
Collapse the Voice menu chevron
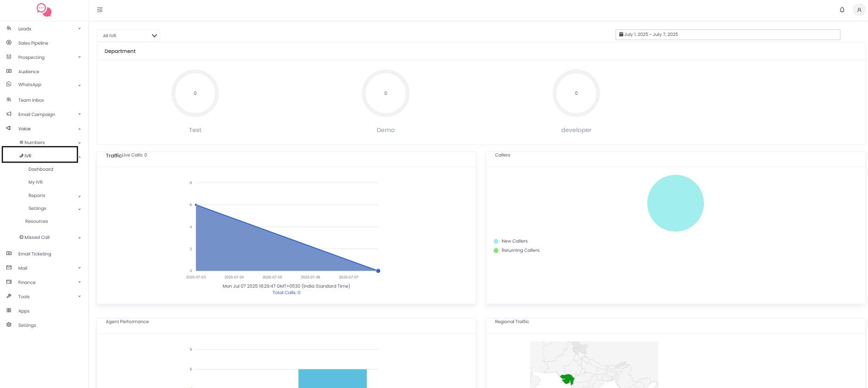[x=80, y=129]
